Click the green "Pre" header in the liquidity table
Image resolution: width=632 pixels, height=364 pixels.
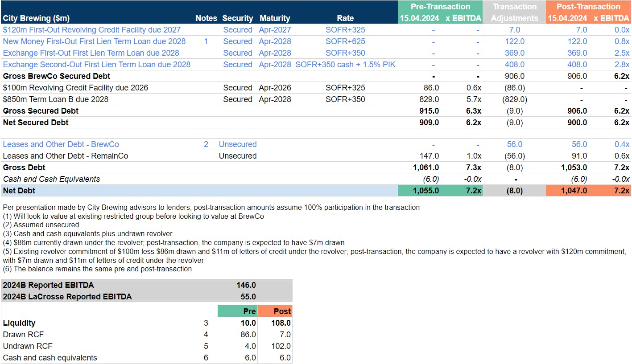(237, 311)
